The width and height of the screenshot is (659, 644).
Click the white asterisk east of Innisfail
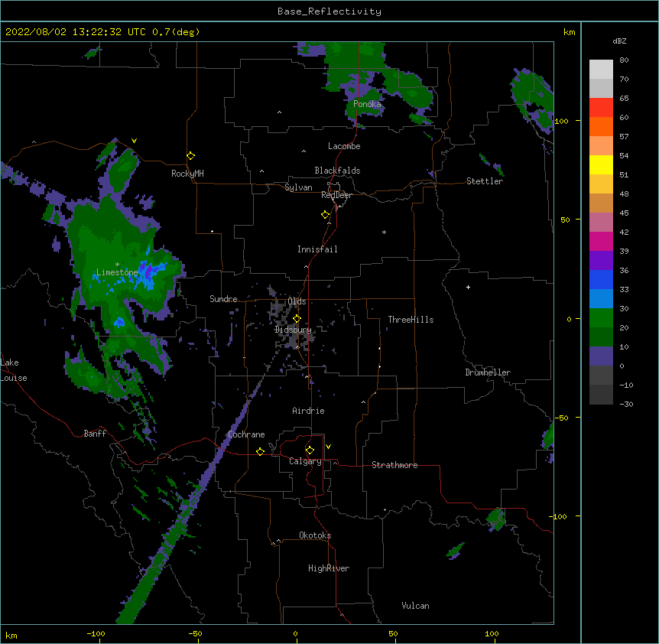[x=384, y=232]
